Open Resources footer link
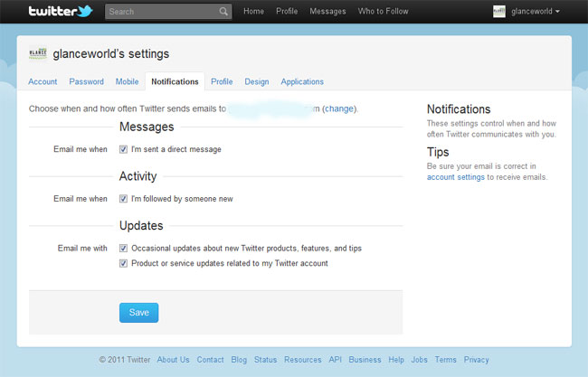588x377 pixels. (x=303, y=360)
